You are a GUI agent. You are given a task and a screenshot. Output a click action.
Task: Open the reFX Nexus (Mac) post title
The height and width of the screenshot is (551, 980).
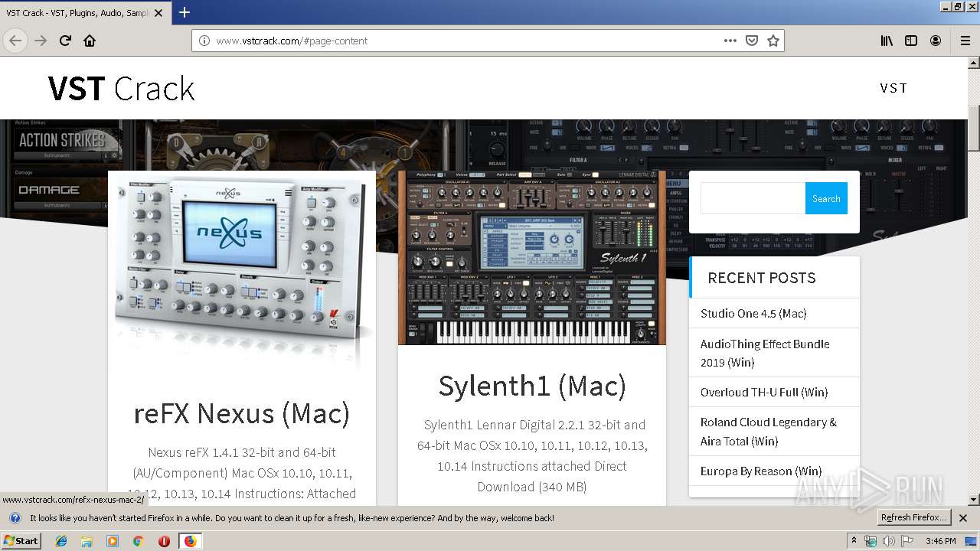(x=242, y=413)
